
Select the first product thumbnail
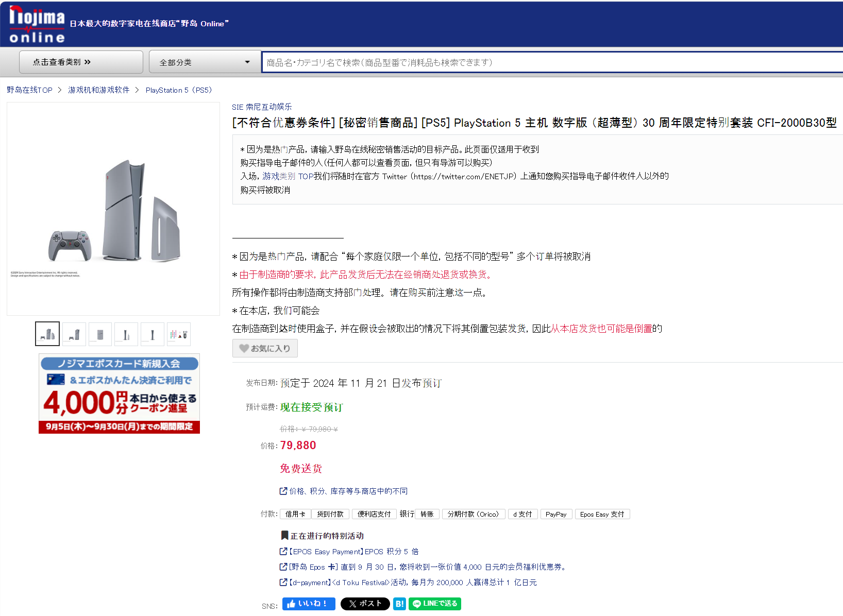(47, 334)
